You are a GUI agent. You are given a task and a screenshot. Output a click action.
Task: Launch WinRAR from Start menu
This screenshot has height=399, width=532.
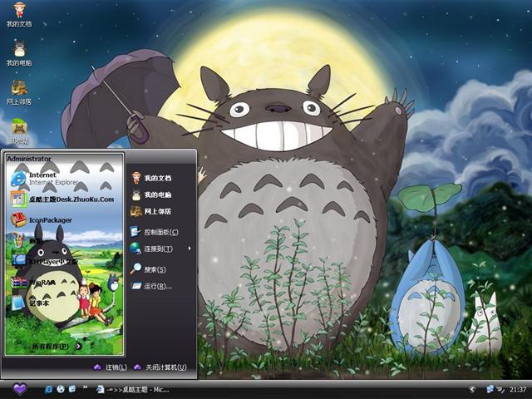pos(33,282)
